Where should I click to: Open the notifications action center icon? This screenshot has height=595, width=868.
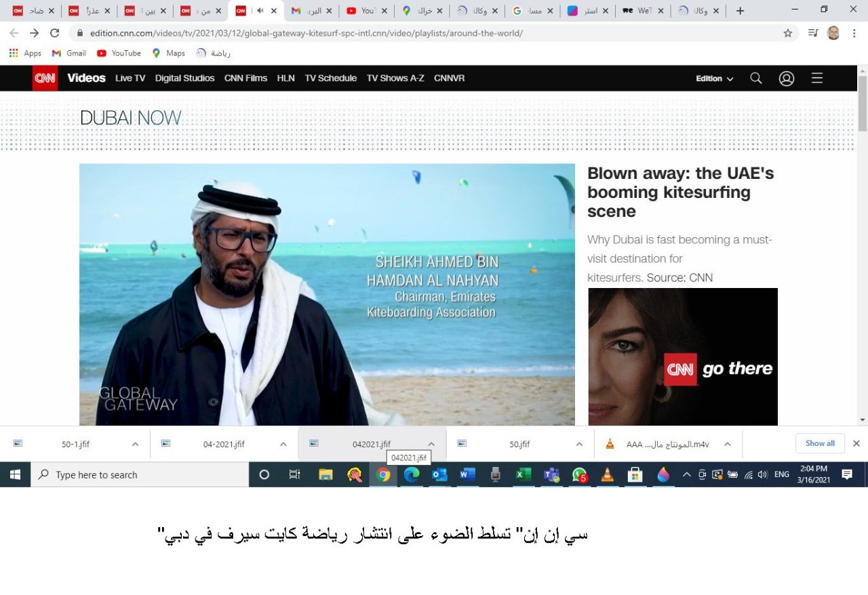tap(847, 474)
